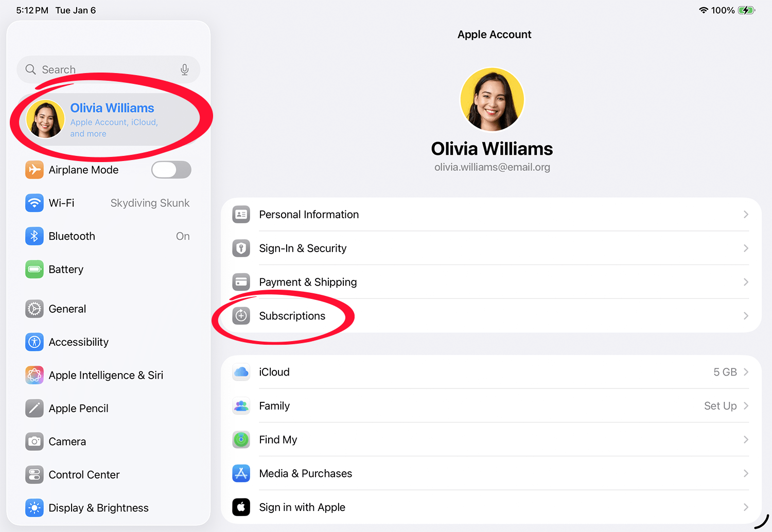Tap Olivia Williams sidebar profile photo
Viewport: 772px width, 532px height.
[45, 119]
